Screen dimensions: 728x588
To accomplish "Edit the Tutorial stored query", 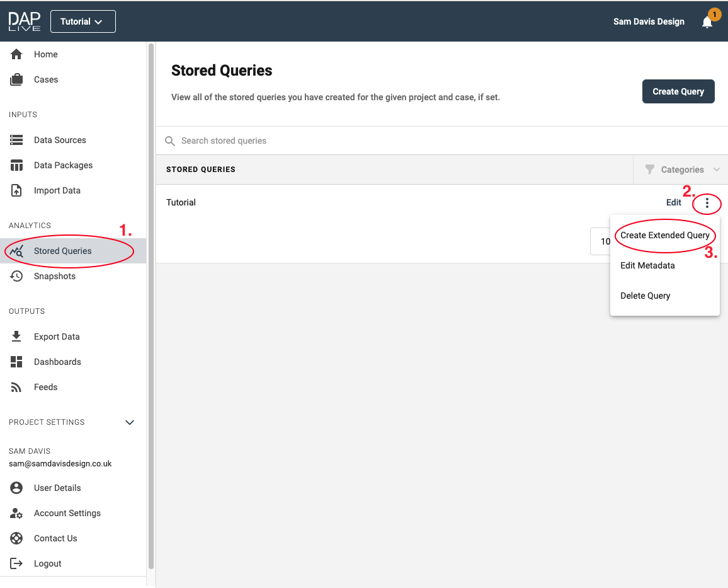I will (x=673, y=202).
